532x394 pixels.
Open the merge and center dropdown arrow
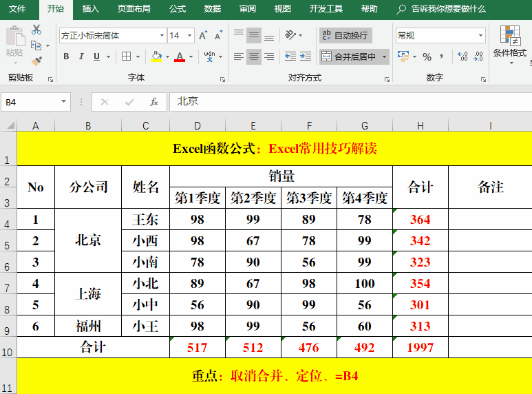(384, 56)
